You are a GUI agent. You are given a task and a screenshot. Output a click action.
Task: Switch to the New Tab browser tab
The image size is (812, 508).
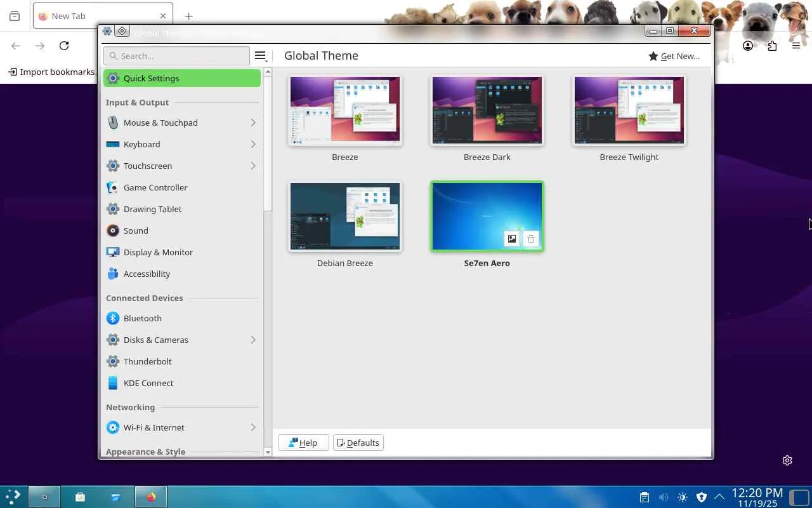(x=102, y=16)
